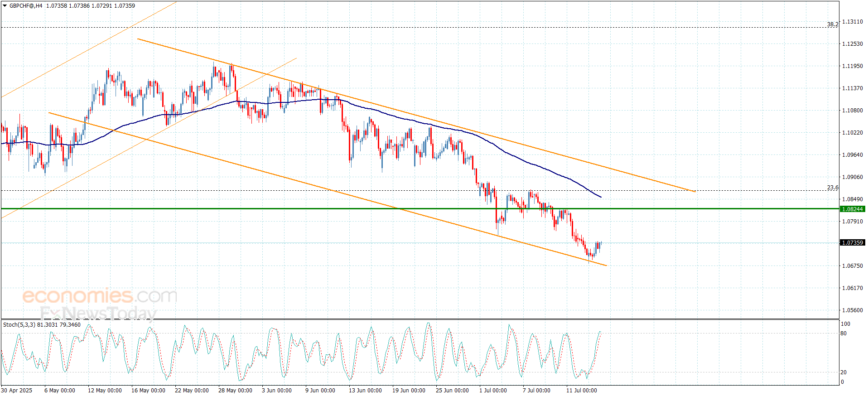Select the 12 May 00:00 date label
Image resolution: width=868 pixels, height=396 pixels.
pyautogui.click(x=105, y=390)
